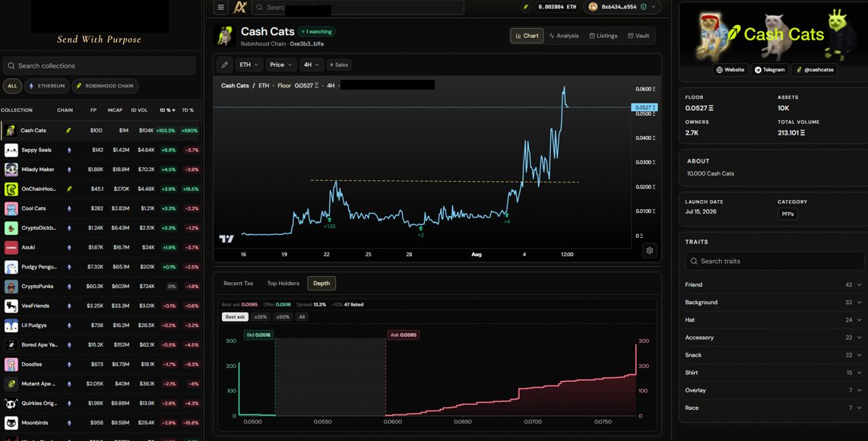Screen dimensions: 868x441
Task: Select the Best ask depth range
Action: coord(235,317)
